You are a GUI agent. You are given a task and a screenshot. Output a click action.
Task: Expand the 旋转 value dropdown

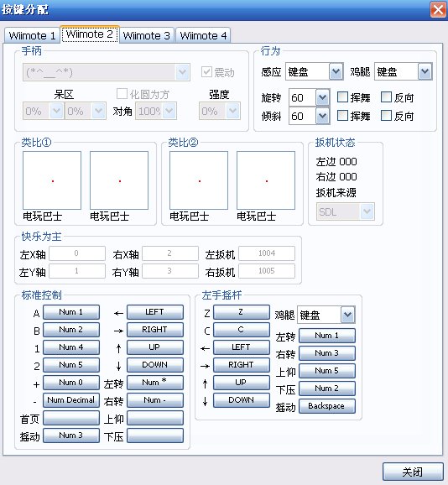[x=310, y=97]
